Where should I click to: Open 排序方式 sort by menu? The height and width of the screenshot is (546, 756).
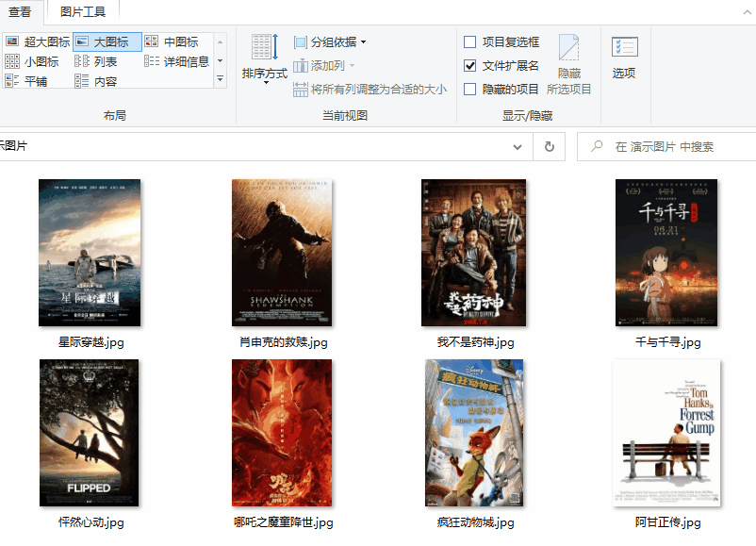click(265, 58)
